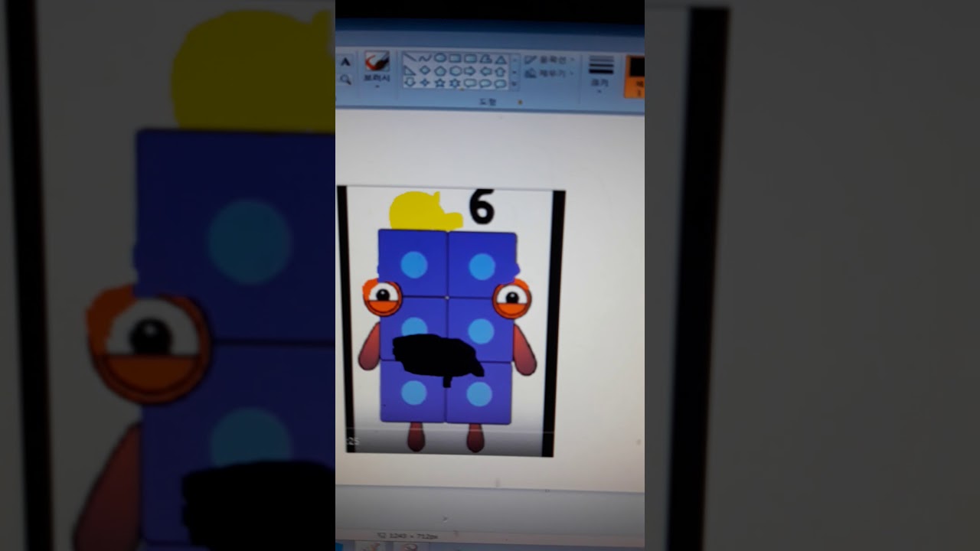The image size is (980, 551).
Task: Pick the Curve shape
Action: point(425,57)
